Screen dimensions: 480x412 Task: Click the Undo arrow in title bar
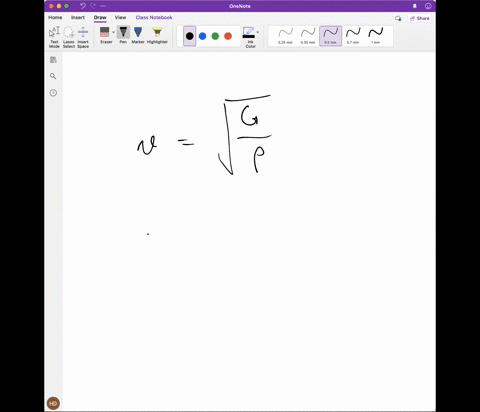(x=83, y=6)
